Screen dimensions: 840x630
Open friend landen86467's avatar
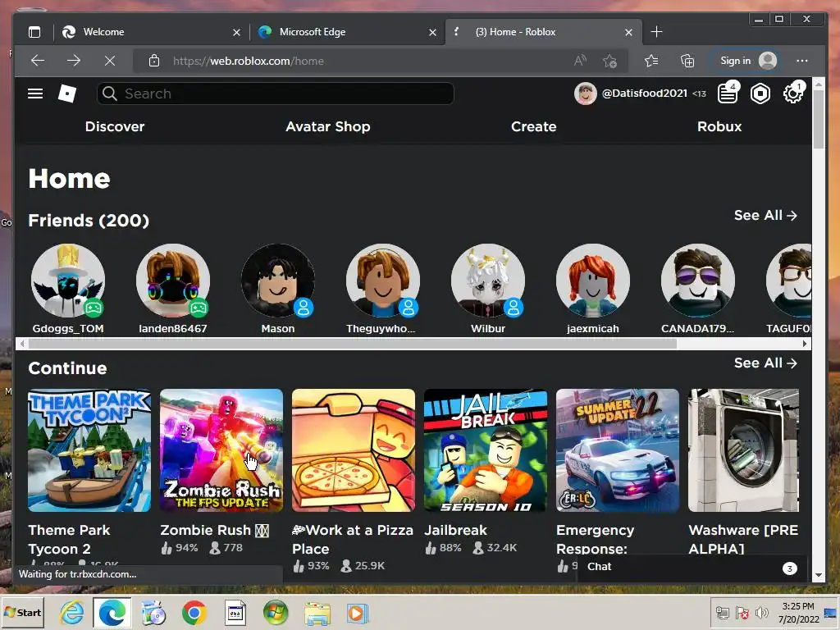[173, 281]
